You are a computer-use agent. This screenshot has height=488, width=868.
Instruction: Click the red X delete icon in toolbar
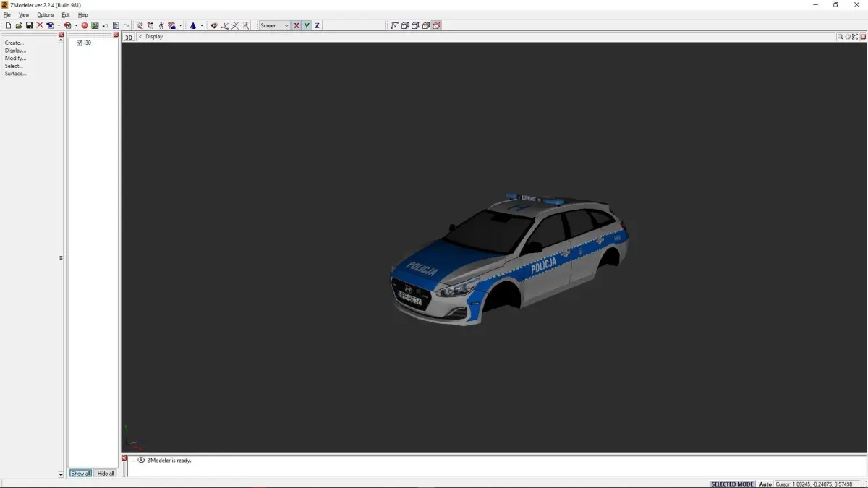click(x=40, y=25)
